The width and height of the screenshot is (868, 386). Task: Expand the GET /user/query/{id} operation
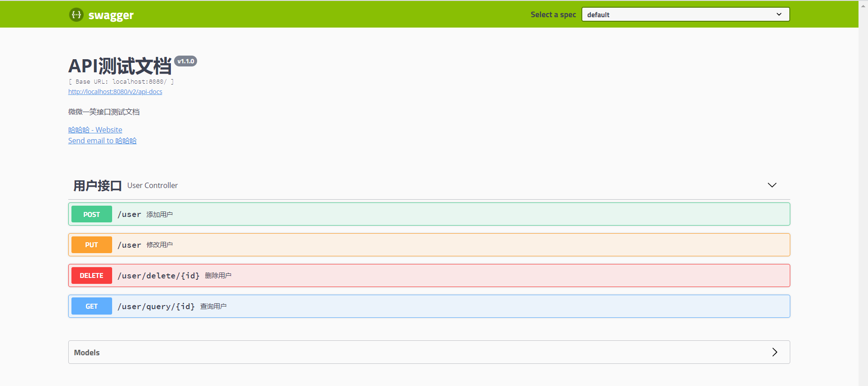429,306
